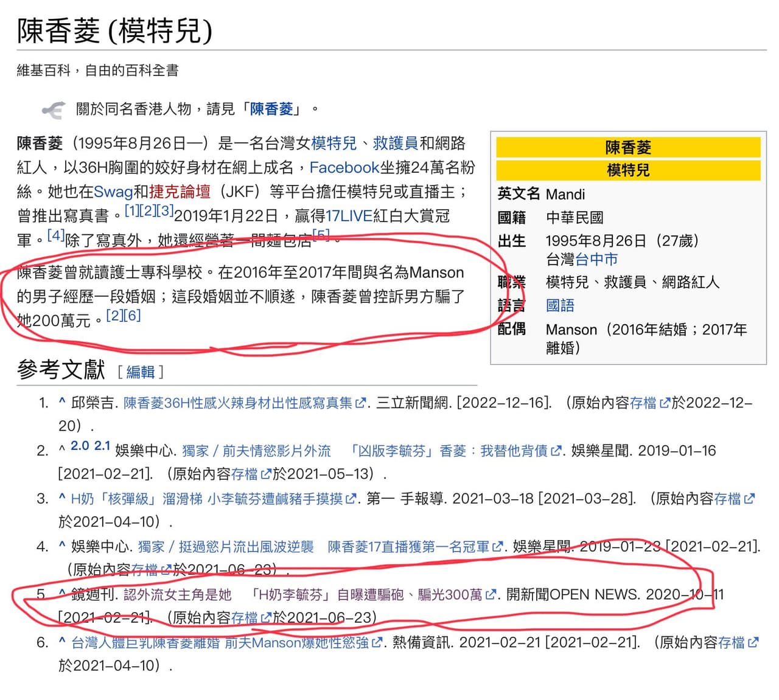
Task: Click infobox header 陳香菱 yellow bar
Action: [x=628, y=147]
